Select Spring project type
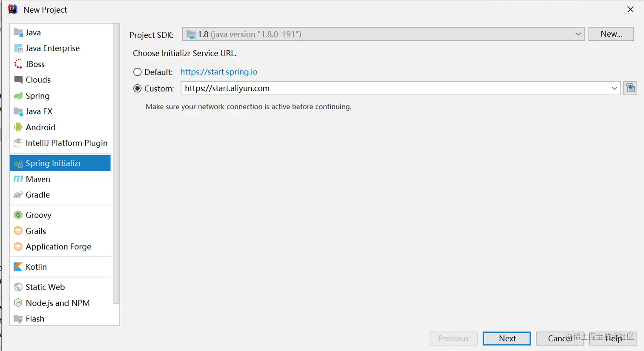This screenshot has width=644, height=351. tap(60, 96)
